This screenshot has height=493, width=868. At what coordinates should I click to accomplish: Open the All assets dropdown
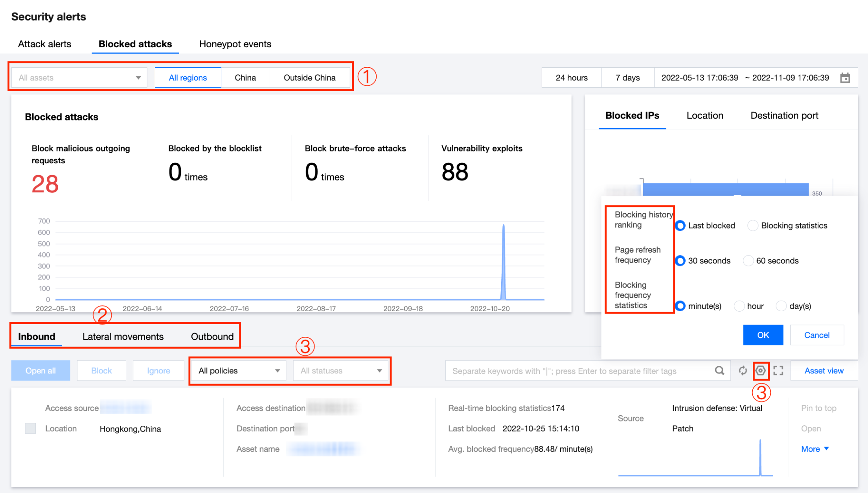79,78
